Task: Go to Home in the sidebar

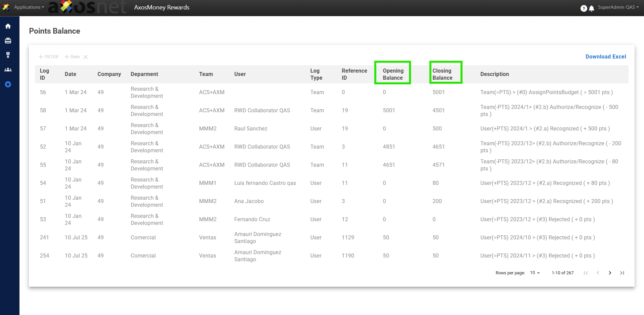Action: point(8,26)
